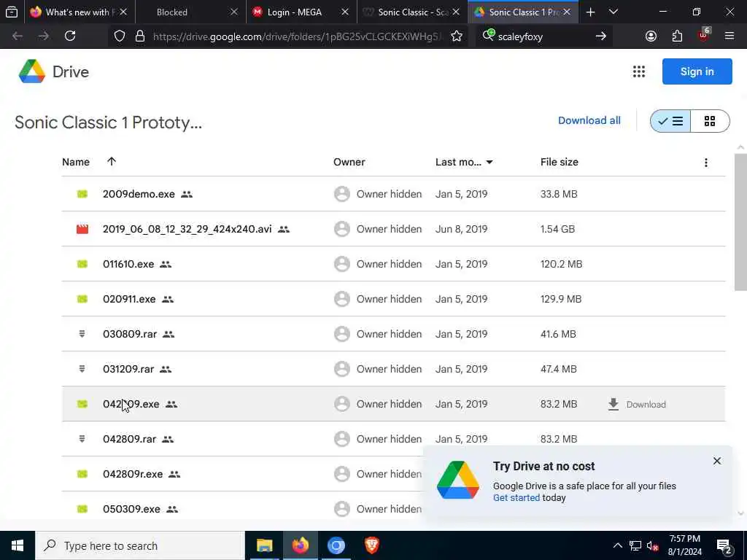The height and width of the screenshot is (560, 747).
Task: Switch to Sonic Classic - Sca tab
Action: click(x=413, y=12)
